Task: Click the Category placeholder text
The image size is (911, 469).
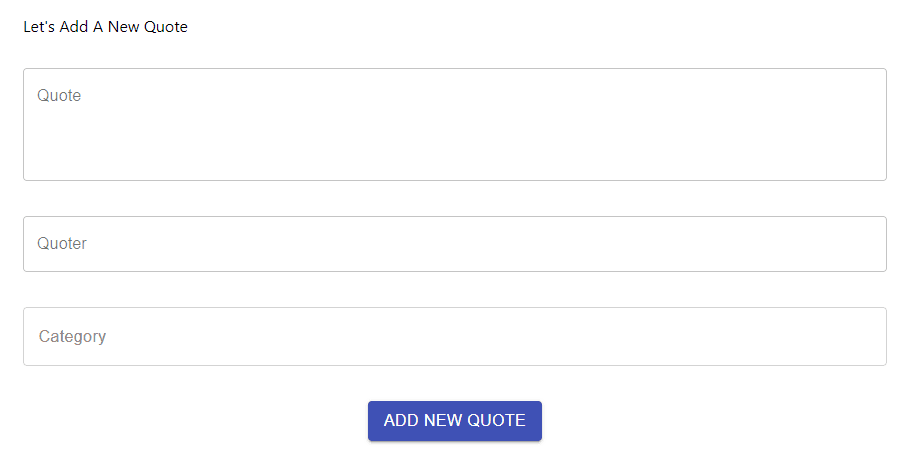Action: click(72, 337)
